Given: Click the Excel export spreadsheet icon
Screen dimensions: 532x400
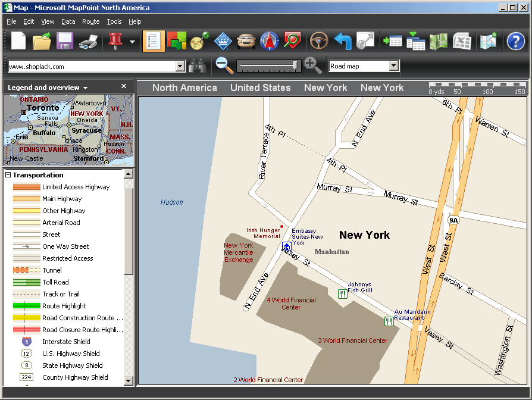Looking at the screenshot, I should [462, 41].
